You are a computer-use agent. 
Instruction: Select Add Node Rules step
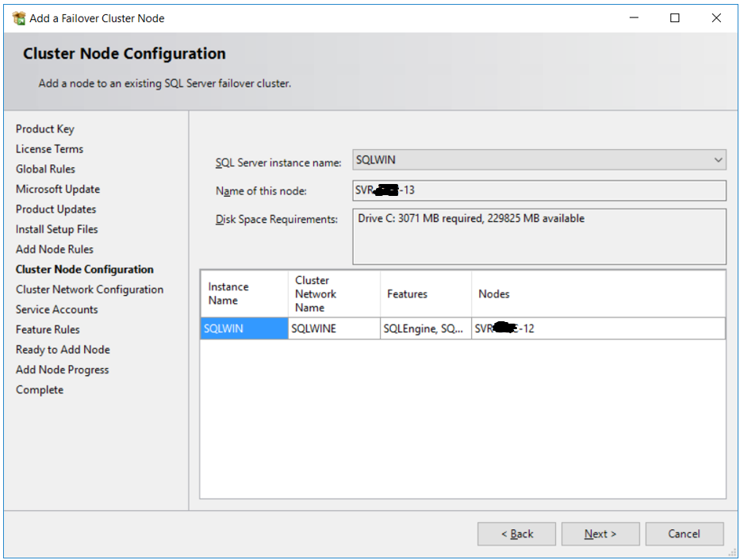point(54,249)
